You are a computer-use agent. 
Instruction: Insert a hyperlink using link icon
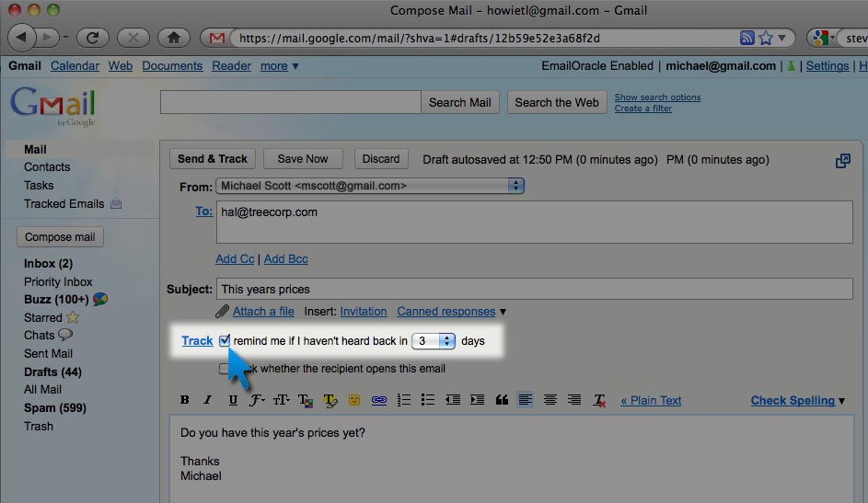point(379,400)
